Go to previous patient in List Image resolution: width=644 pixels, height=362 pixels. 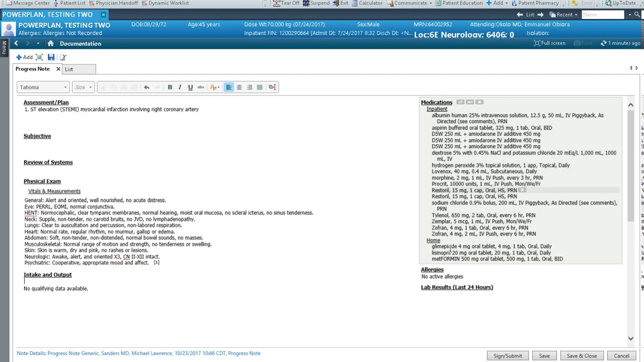pos(520,15)
